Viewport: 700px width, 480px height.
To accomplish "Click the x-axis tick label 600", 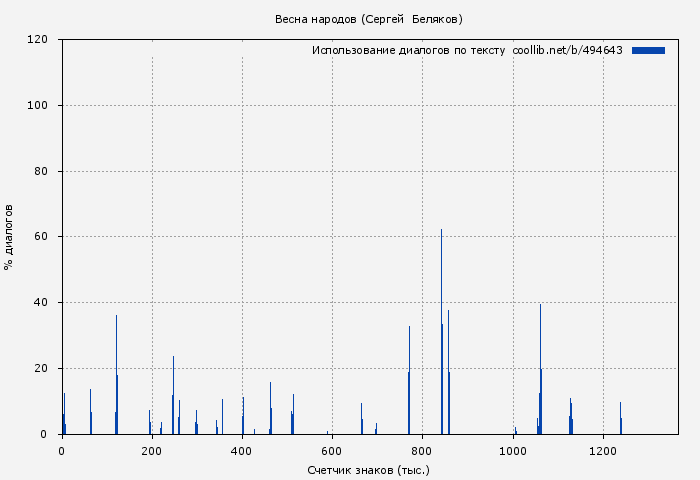I will (332, 451).
